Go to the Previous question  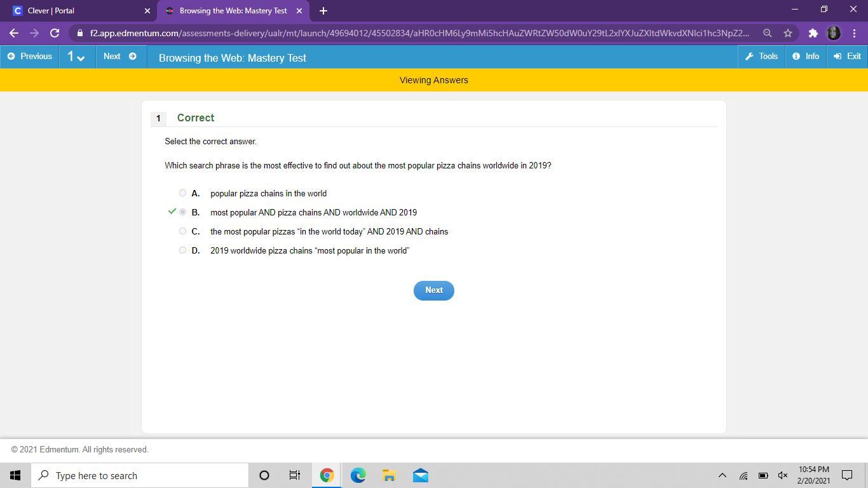pos(30,57)
